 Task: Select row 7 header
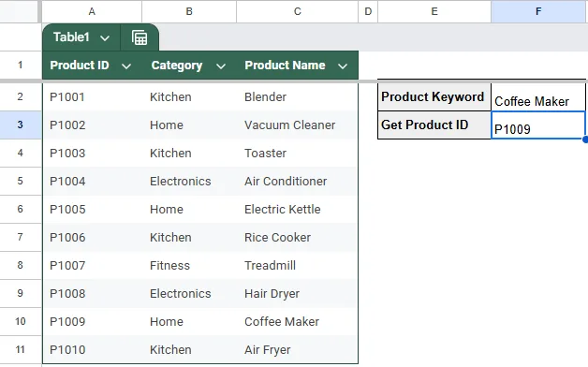click(21, 237)
